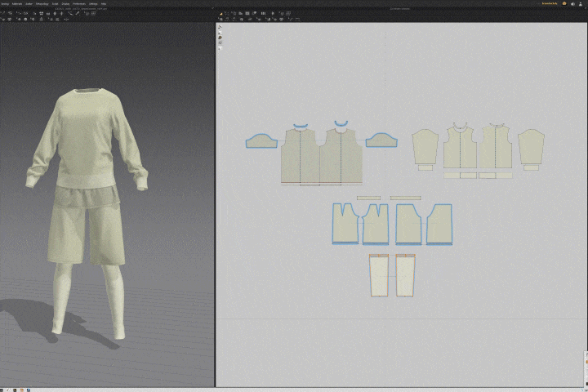The image size is (588, 392).
Task: Open the Display menu
Action: pos(65,4)
